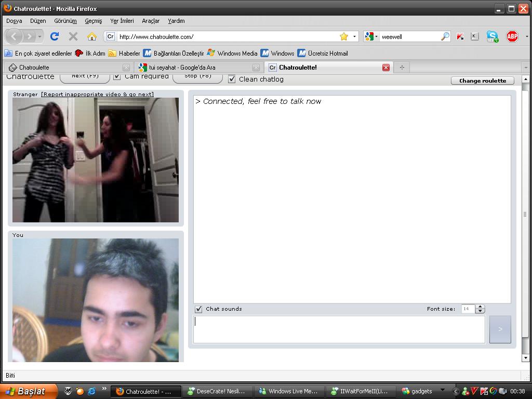Click the Kaspersky tray icon
This screenshot has width=532, height=399.
click(484, 391)
